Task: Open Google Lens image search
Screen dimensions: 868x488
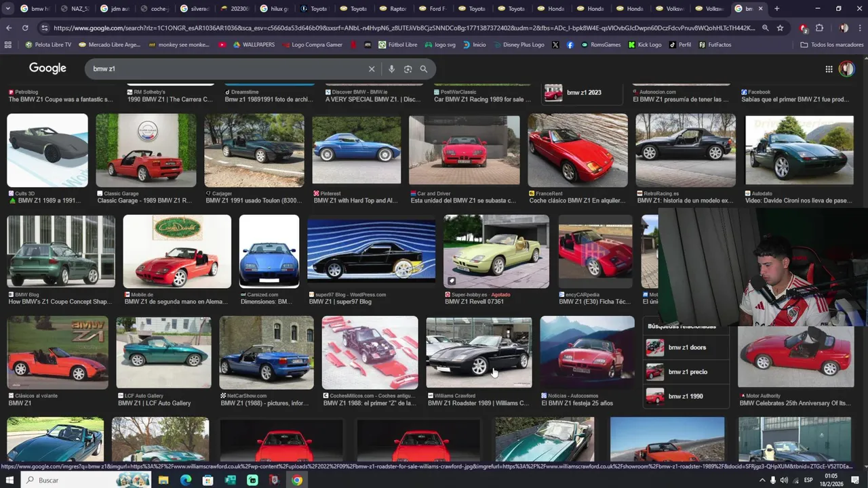Action: 408,69
